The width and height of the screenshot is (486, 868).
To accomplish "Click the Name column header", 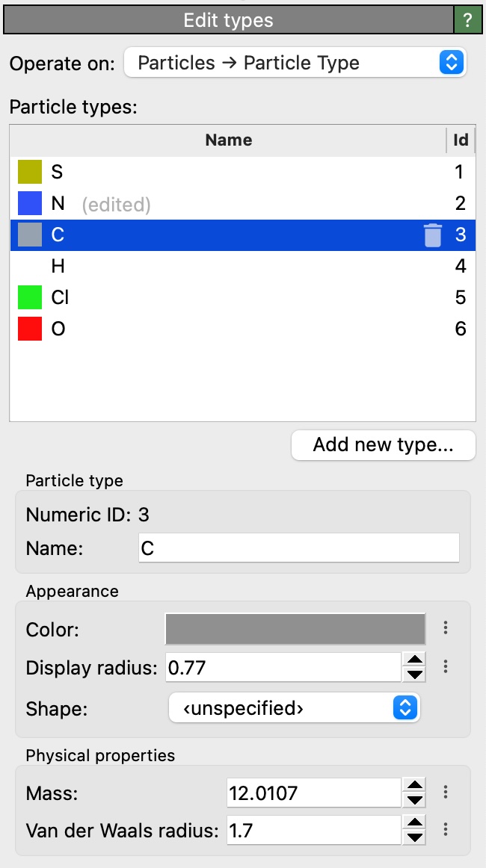I will (x=228, y=140).
